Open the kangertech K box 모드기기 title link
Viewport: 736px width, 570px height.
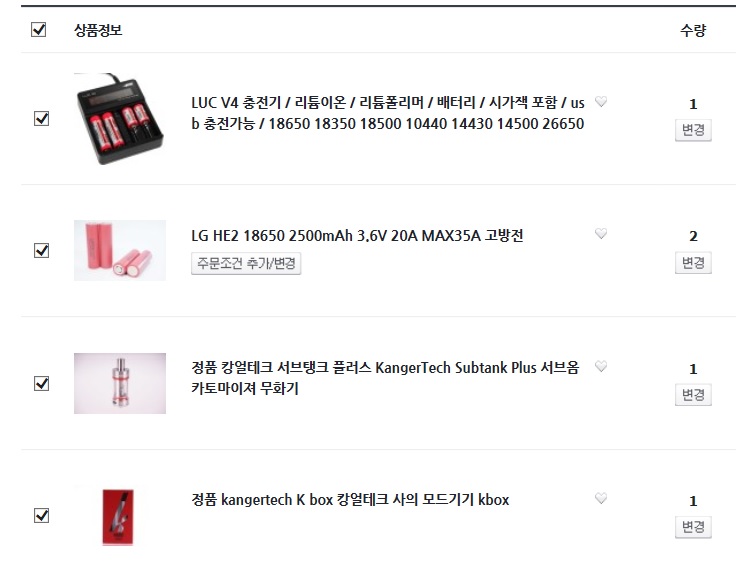(350, 500)
